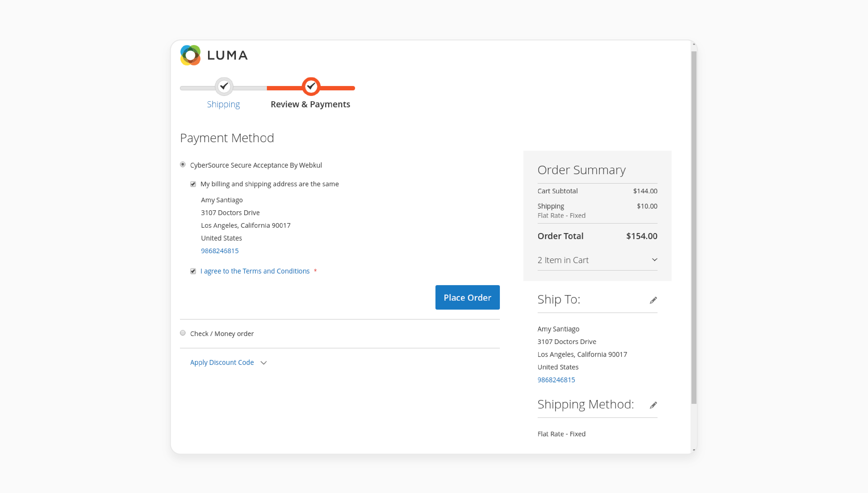Click 'Amy Santiago' in billing address

(222, 200)
